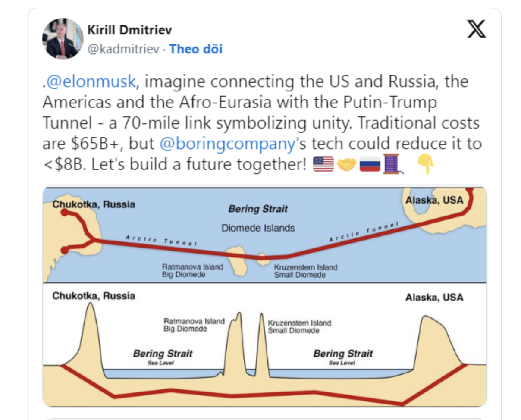Click the Russian flag emoji
This screenshot has width=521, height=420.
[x=370, y=164]
